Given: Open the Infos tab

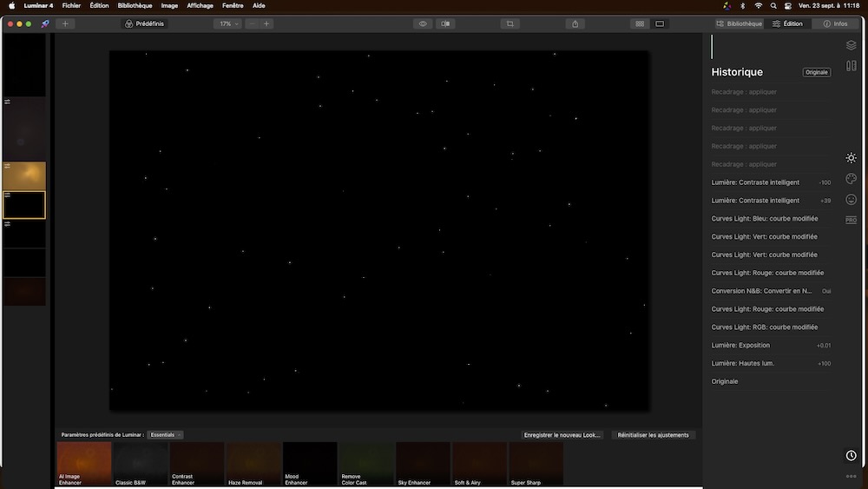Looking at the screenshot, I should click(x=836, y=23).
